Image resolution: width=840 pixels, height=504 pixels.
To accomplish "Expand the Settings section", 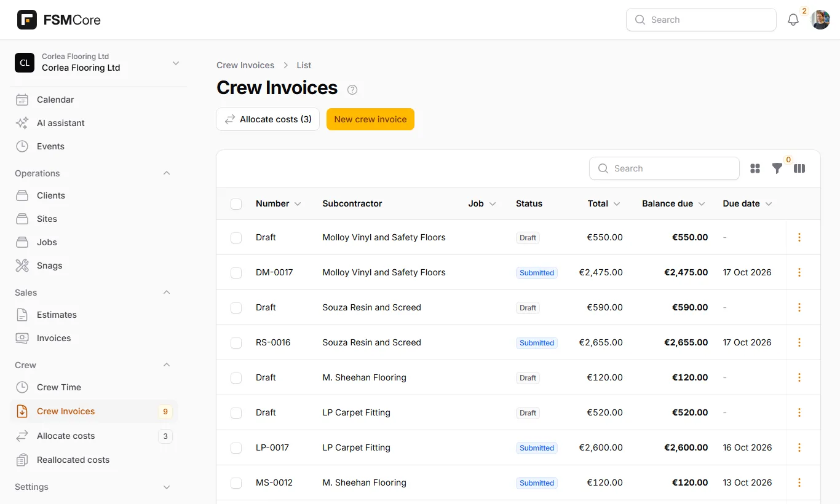I will 167,487.
